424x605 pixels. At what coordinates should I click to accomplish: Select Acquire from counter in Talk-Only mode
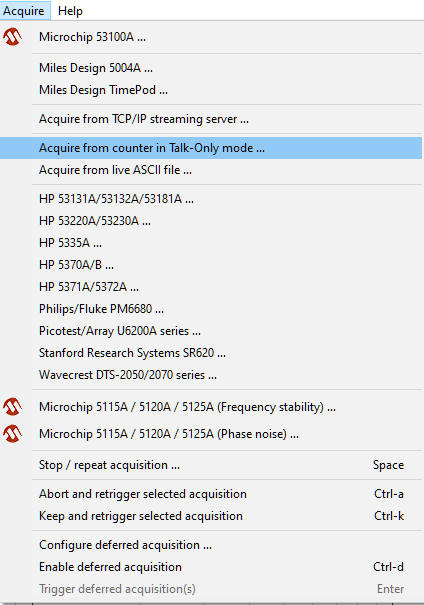click(x=211, y=148)
